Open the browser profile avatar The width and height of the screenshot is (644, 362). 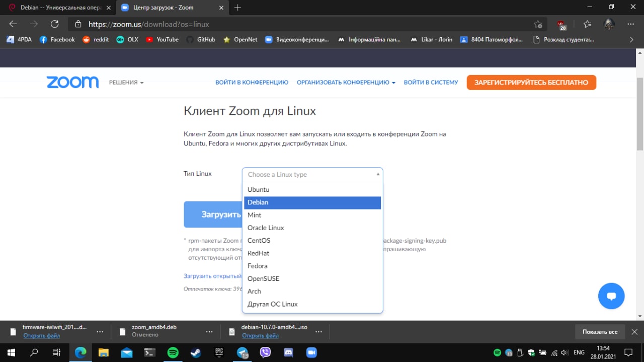pos(609,24)
